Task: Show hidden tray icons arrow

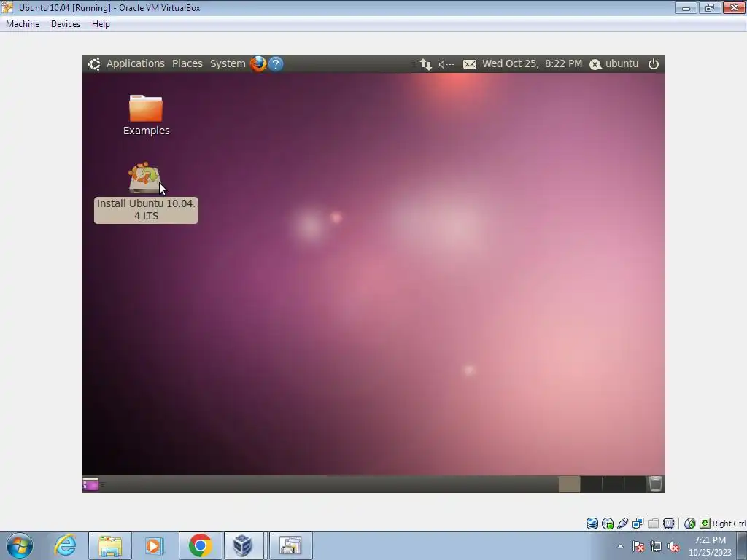Action: pos(620,547)
